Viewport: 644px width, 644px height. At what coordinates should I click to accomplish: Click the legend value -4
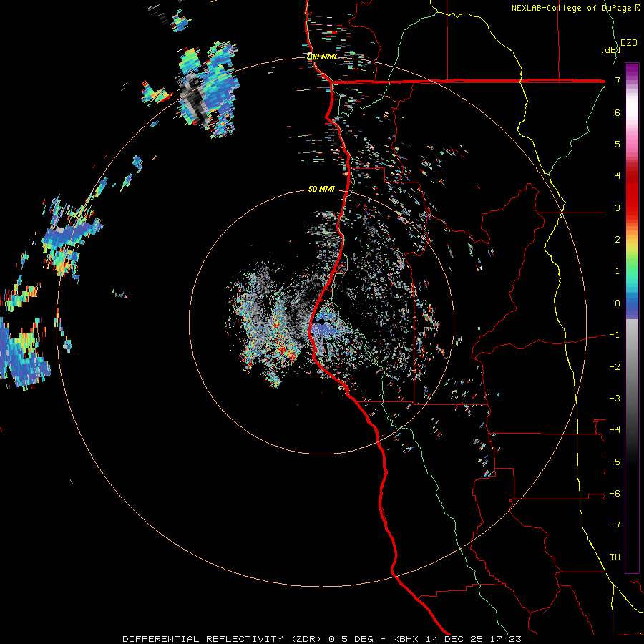[615, 430]
